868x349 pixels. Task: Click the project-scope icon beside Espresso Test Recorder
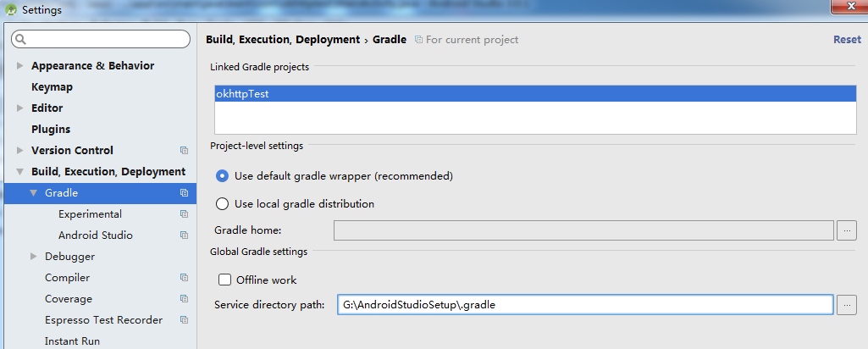184,320
